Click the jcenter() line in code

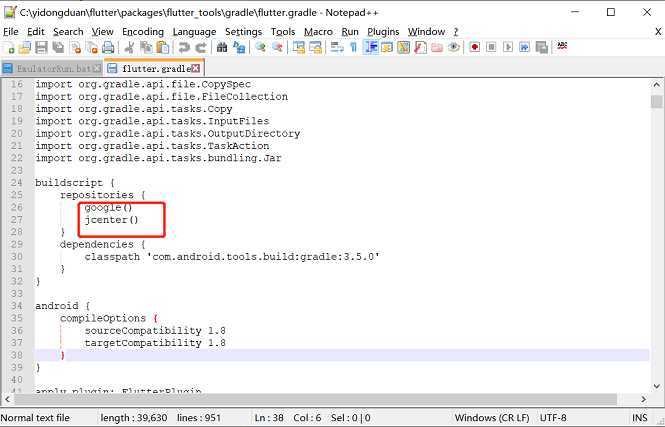(x=112, y=220)
